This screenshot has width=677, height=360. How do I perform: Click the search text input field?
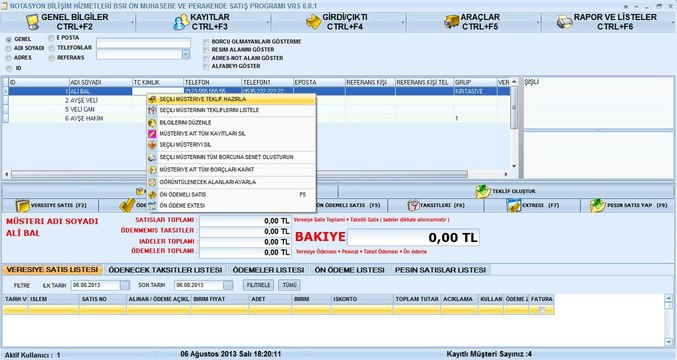pos(143,43)
